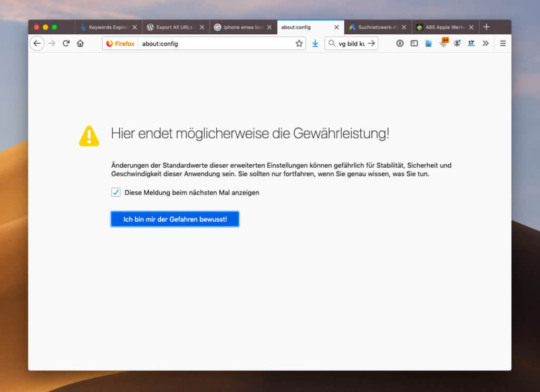Screen dimensions: 540x392
Task: Click the page information icon in toolbar
Action: (x=400, y=43)
